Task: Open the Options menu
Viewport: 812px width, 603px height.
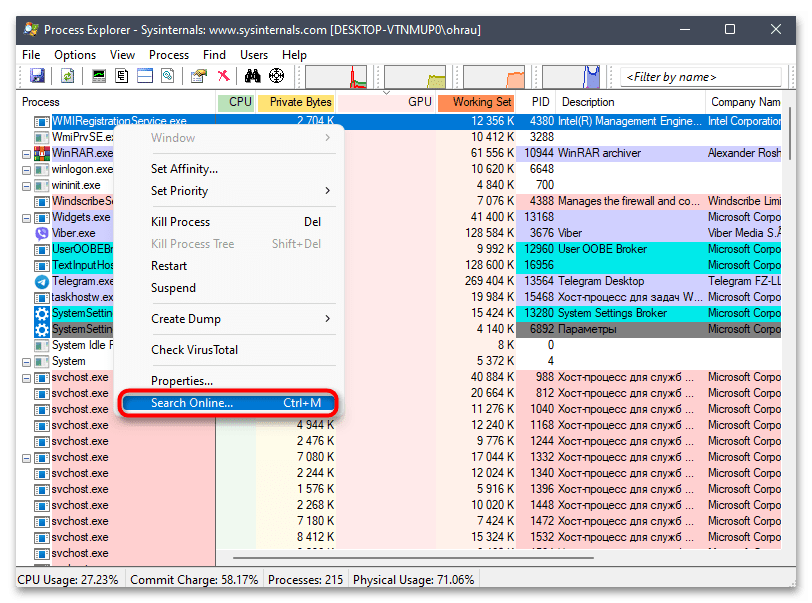Action: tap(75, 55)
